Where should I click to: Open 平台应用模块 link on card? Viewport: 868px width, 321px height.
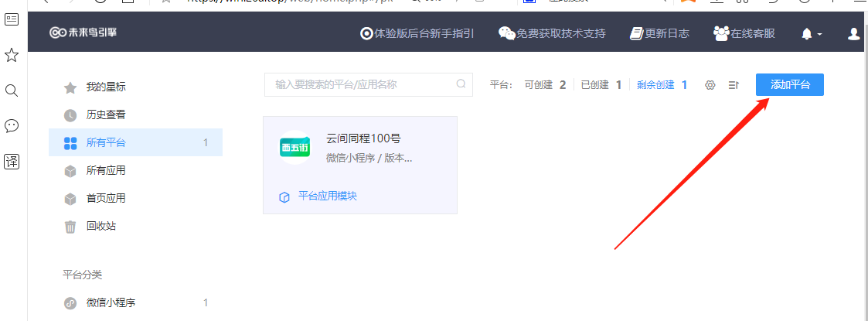coord(328,196)
